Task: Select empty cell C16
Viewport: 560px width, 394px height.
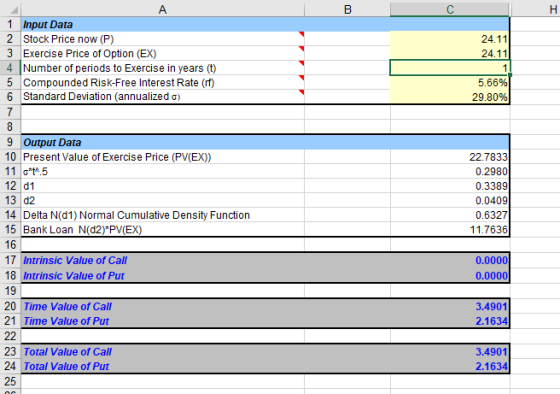Action: click(450, 245)
